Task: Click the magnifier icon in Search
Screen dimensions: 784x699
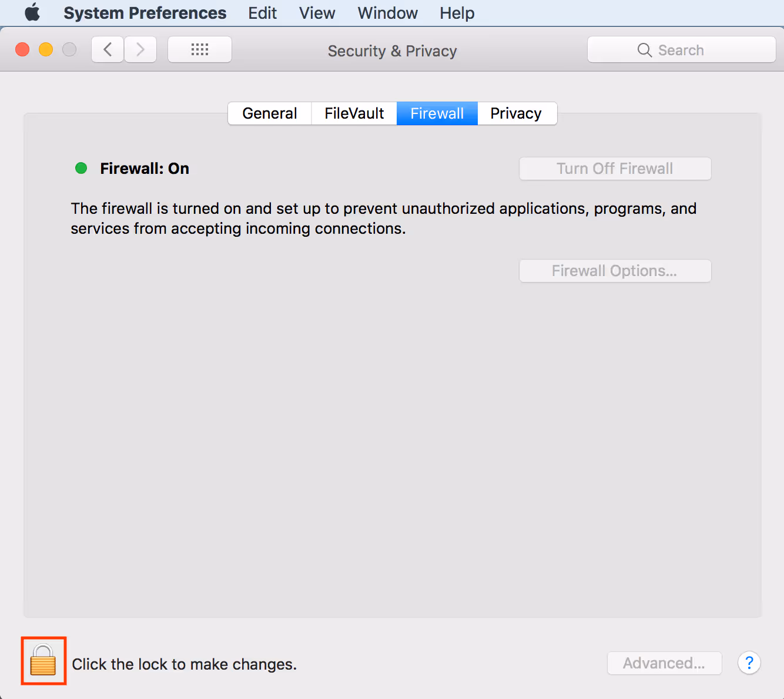Action: tap(644, 50)
